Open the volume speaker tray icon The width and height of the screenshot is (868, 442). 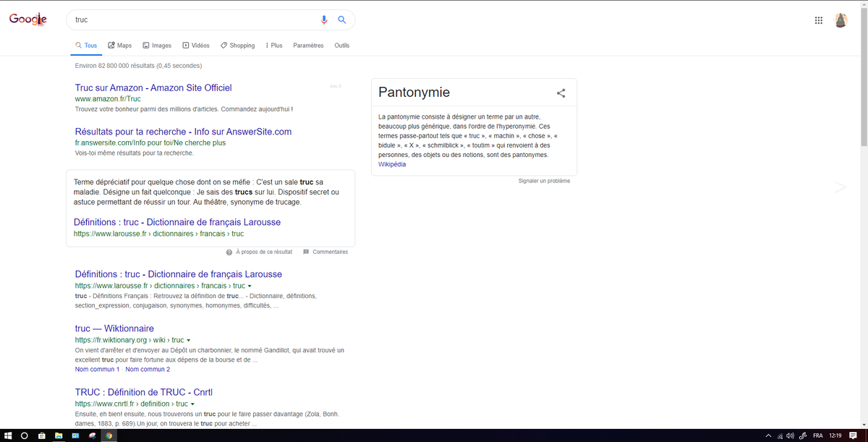pyautogui.click(x=791, y=435)
